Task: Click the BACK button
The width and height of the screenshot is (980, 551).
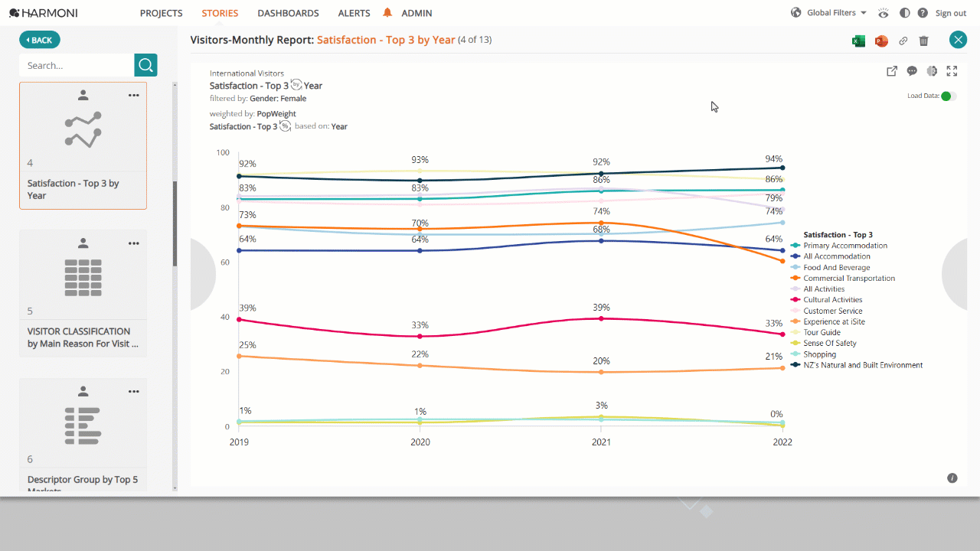Action: point(40,40)
